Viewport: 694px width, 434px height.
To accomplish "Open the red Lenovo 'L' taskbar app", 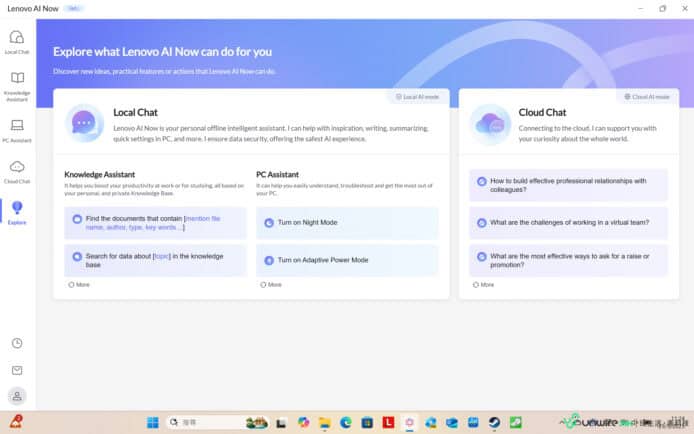I will 388,422.
